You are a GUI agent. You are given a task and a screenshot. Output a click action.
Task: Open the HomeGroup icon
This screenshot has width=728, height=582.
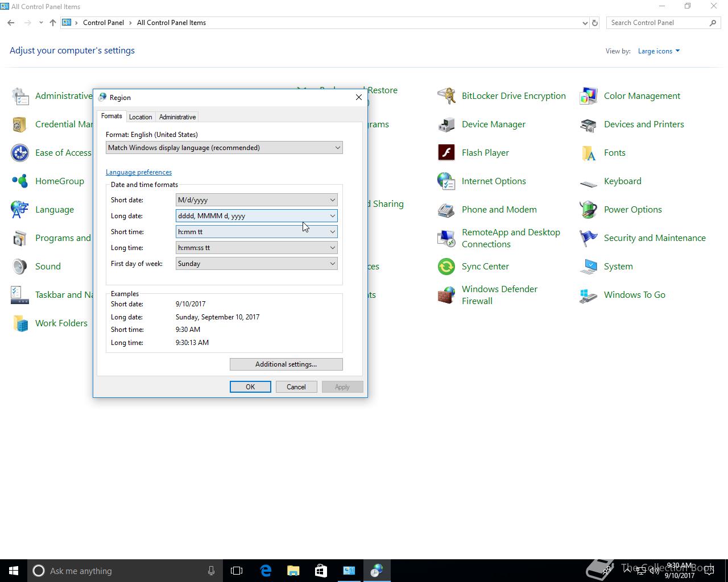point(20,181)
